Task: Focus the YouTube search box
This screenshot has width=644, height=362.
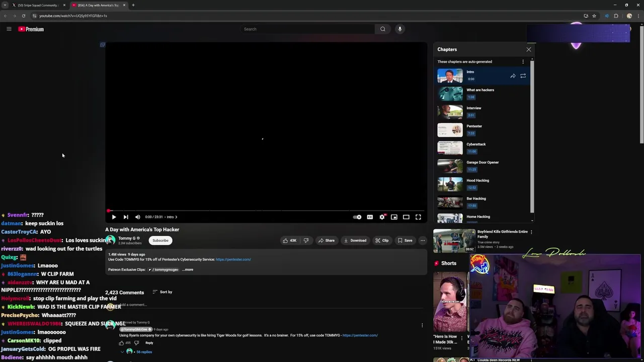Action: 307,29
